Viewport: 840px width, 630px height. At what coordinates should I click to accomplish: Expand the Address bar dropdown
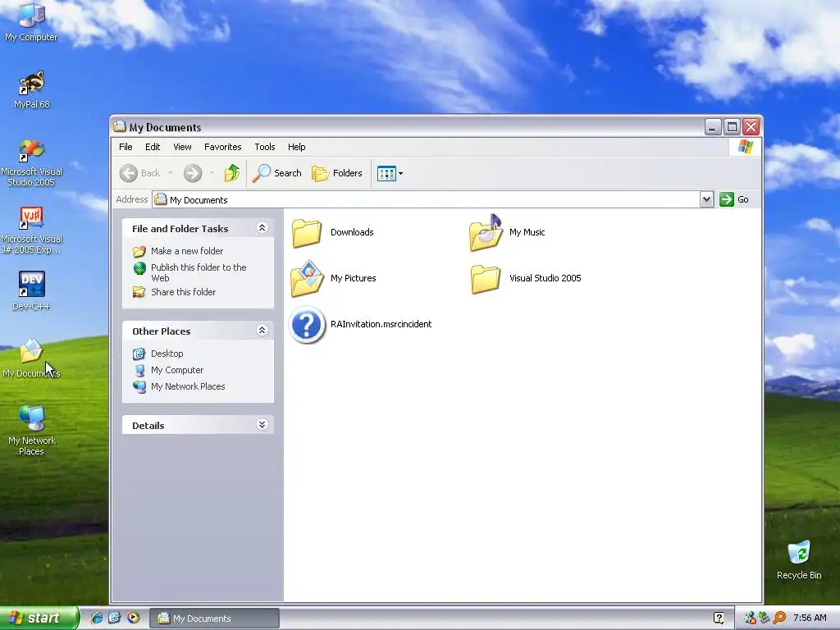[x=706, y=199]
